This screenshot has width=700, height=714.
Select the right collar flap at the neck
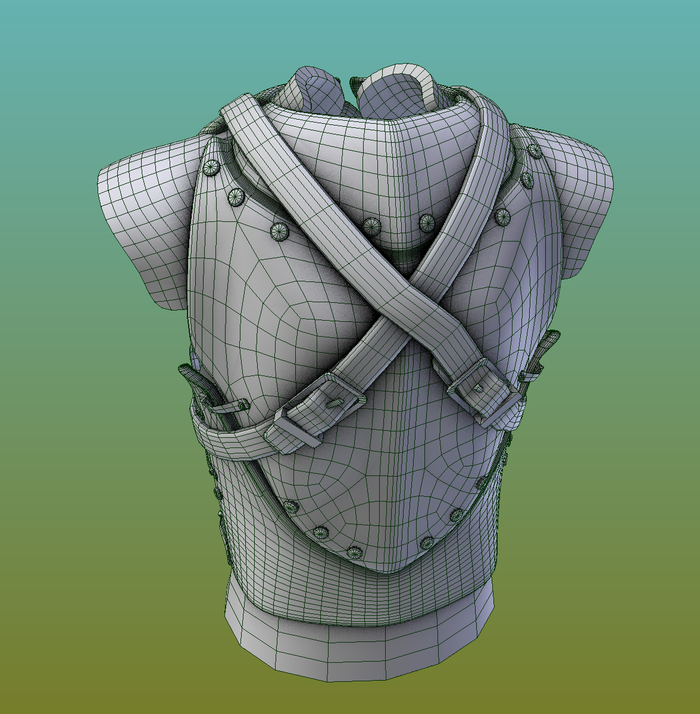400,83
